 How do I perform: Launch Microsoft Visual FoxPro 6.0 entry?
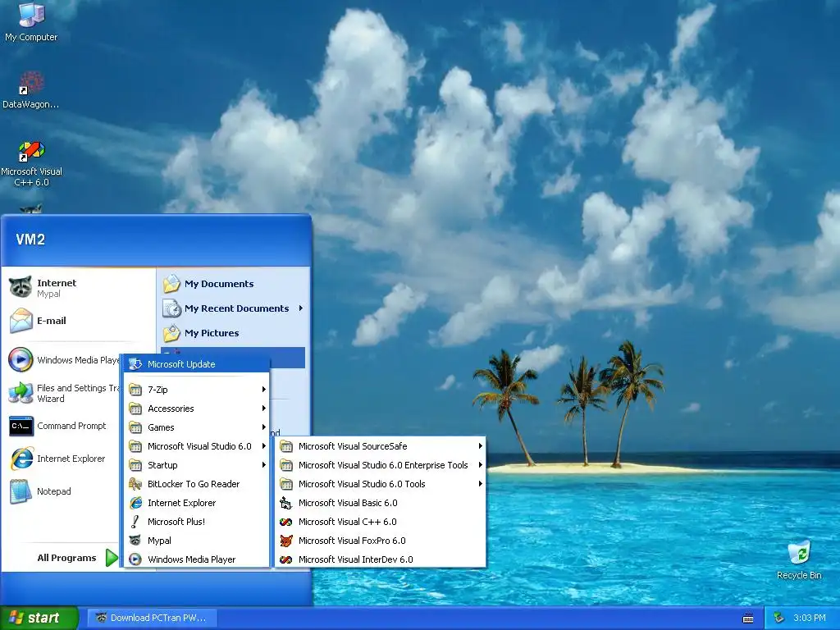coord(380,541)
